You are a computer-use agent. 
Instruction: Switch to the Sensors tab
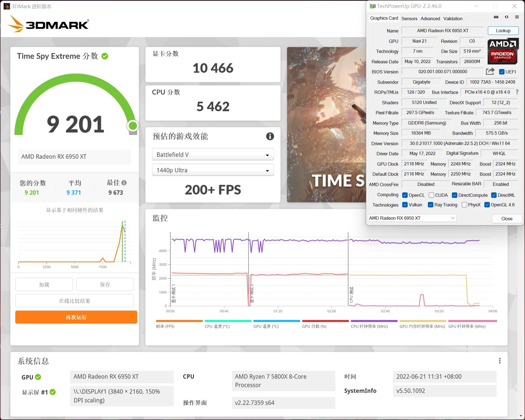coord(409,18)
